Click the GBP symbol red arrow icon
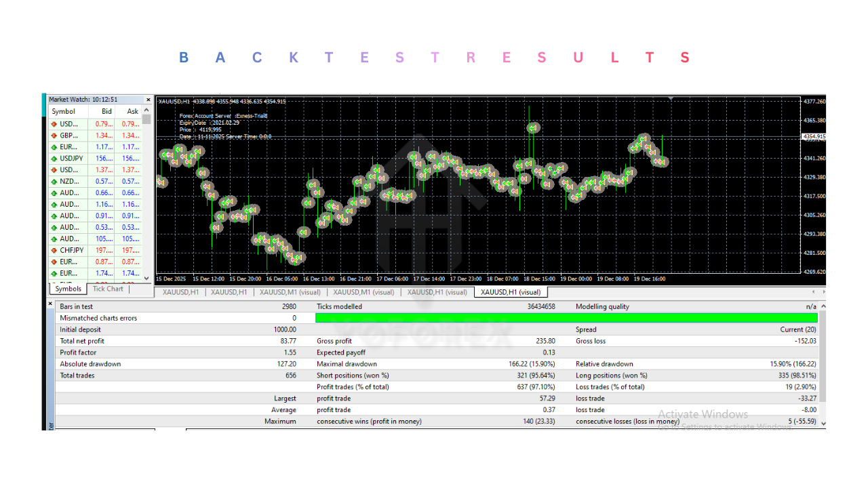868x488 pixels. pos(54,136)
